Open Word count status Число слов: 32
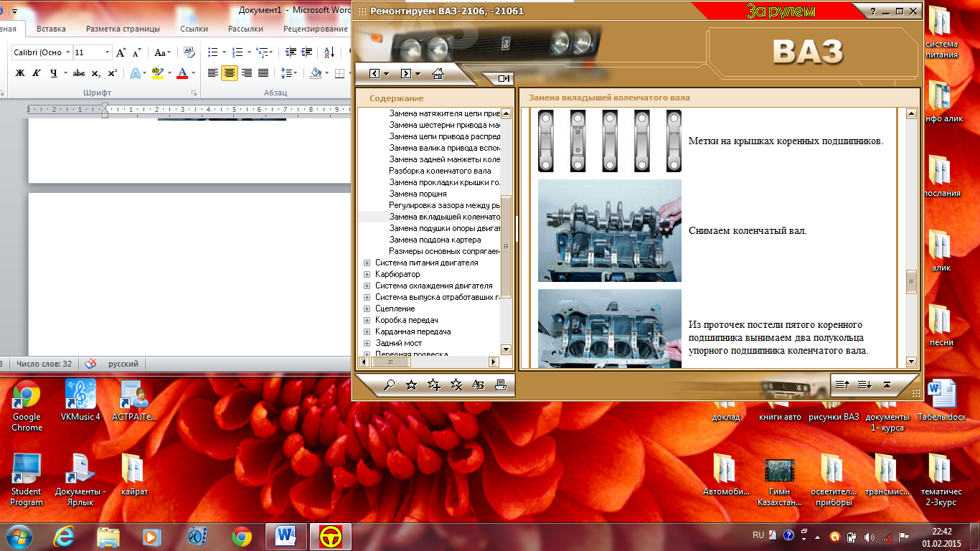 (x=44, y=364)
